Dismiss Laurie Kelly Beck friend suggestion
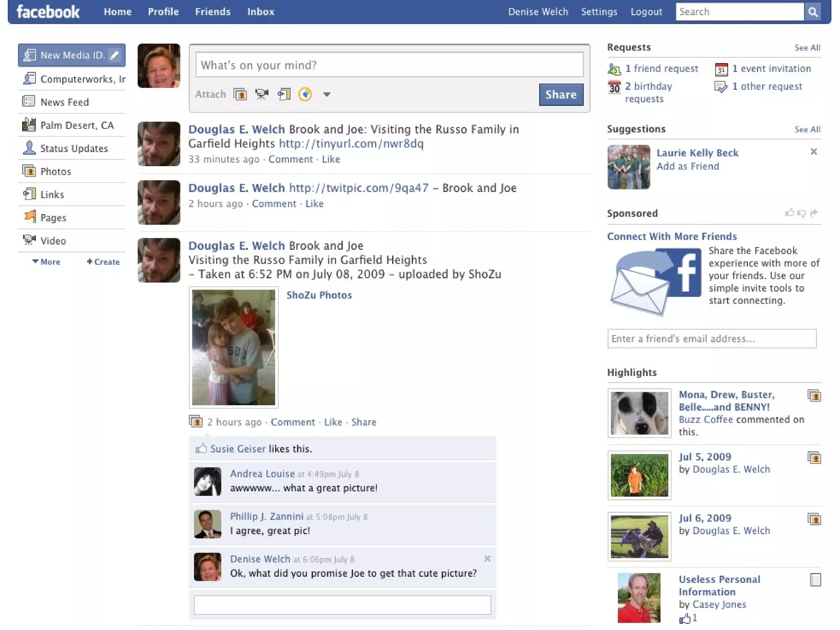 [814, 152]
